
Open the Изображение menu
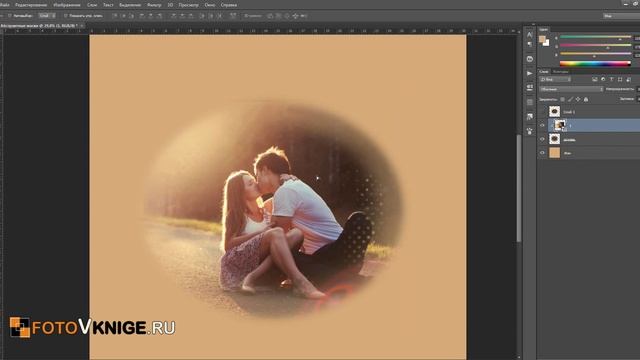point(67,5)
